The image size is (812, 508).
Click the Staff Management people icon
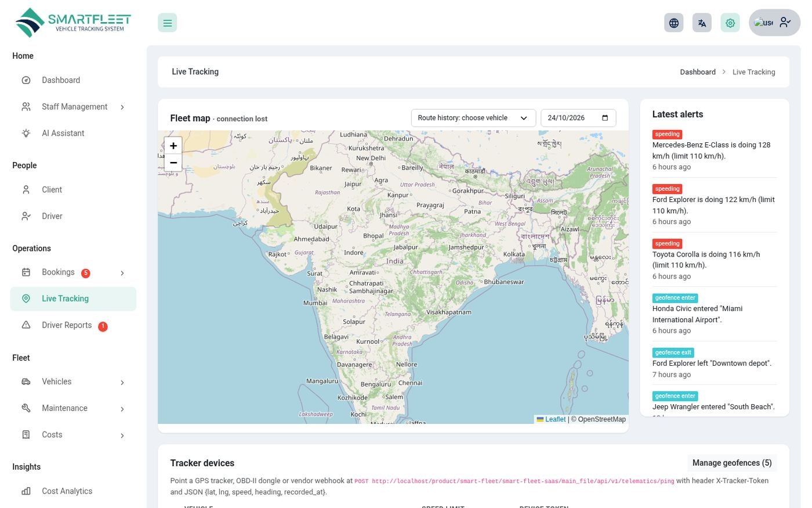point(26,107)
